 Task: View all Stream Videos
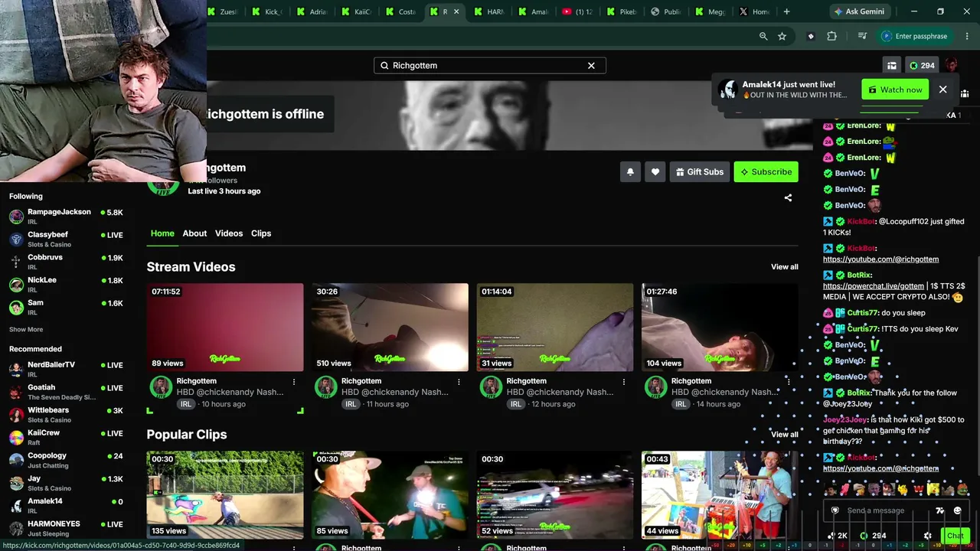(x=785, y=267)
